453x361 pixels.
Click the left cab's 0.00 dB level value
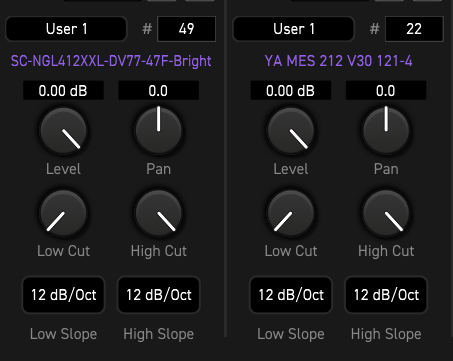[63, 90]
